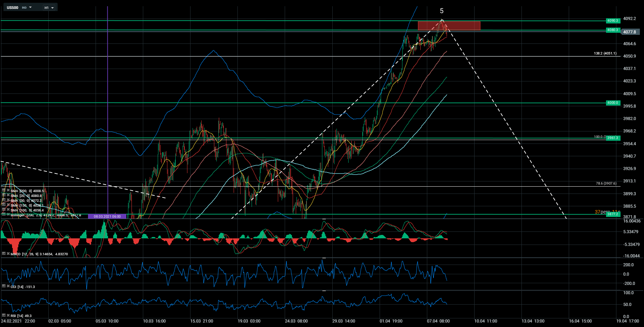
Task: Open settings icon for SMA 20 indicator
Action: click(4, 196)
